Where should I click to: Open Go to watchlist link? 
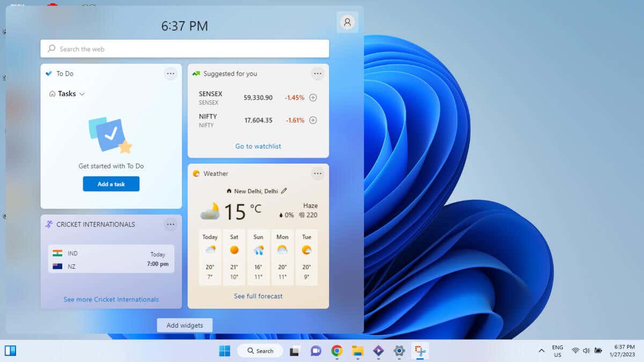258,146
